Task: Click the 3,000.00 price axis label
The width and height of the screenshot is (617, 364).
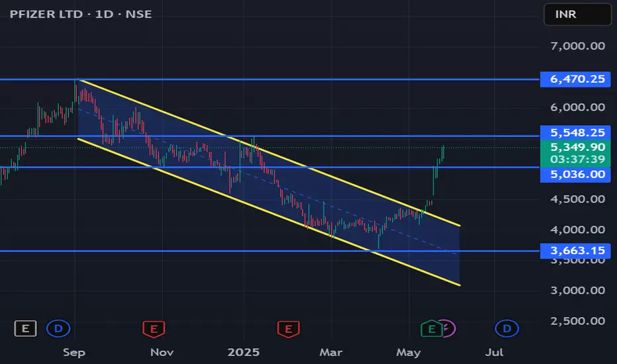Action: (577, 291)
